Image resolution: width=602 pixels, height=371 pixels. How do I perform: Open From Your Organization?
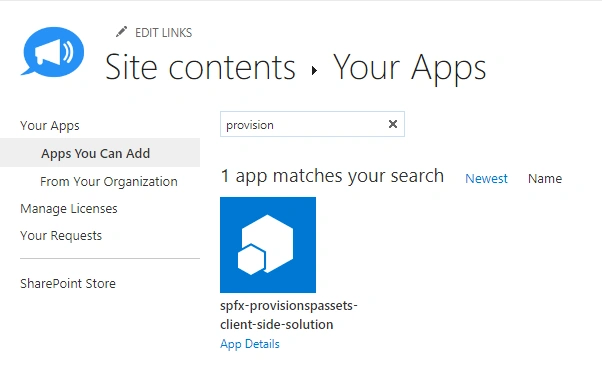109,181
